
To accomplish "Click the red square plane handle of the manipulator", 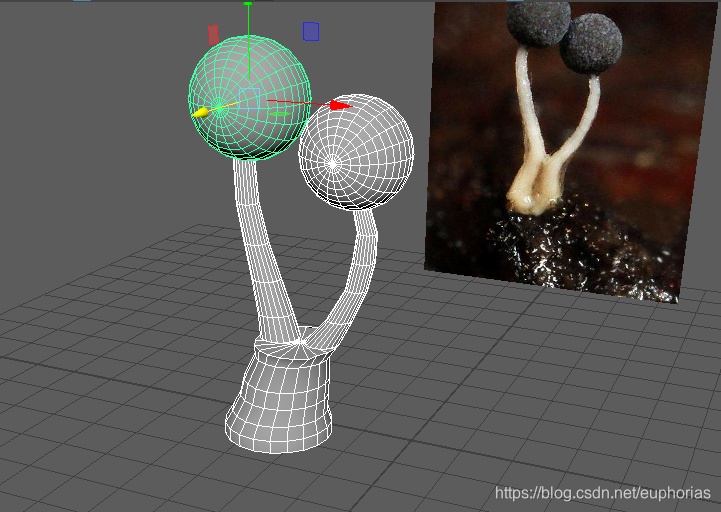I will [213, 35].
